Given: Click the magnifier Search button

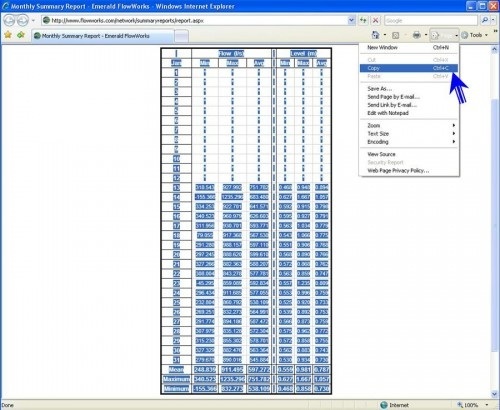Looking at the screenshot, I should [485, 20].
